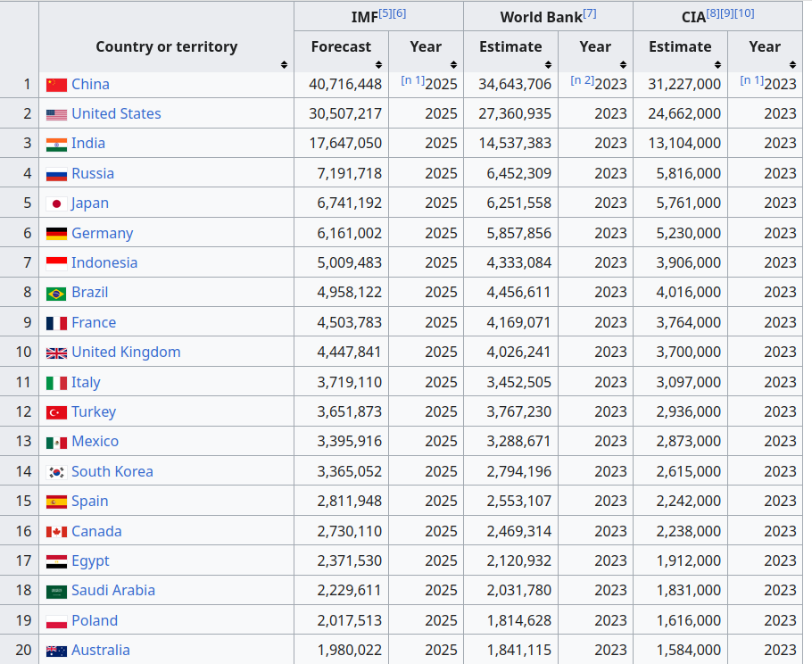
Task: Open the United States article link
Action: [116, 113]
